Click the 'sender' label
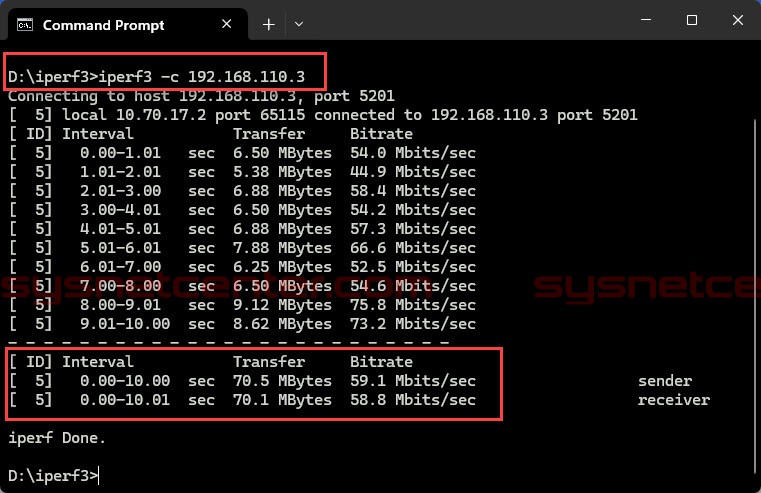Viewport: 761px width, 493px height. point(665,380)
